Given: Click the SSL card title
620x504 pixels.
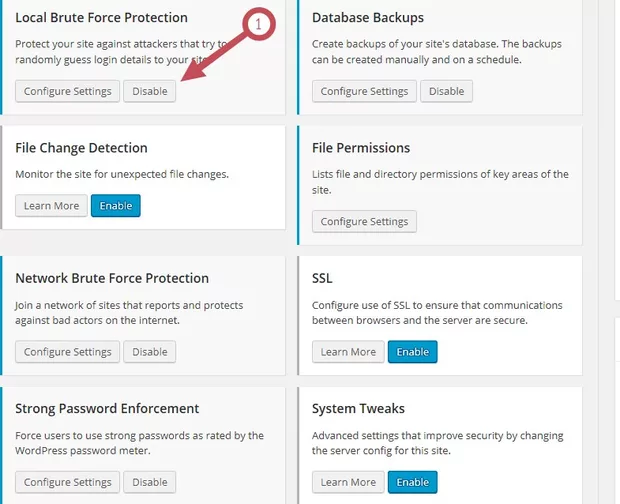Looking at the screenshot, I should coord(322,278).
